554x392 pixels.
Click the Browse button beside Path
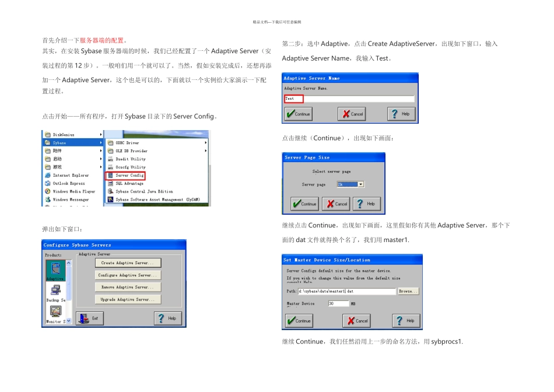coord(408,291)
